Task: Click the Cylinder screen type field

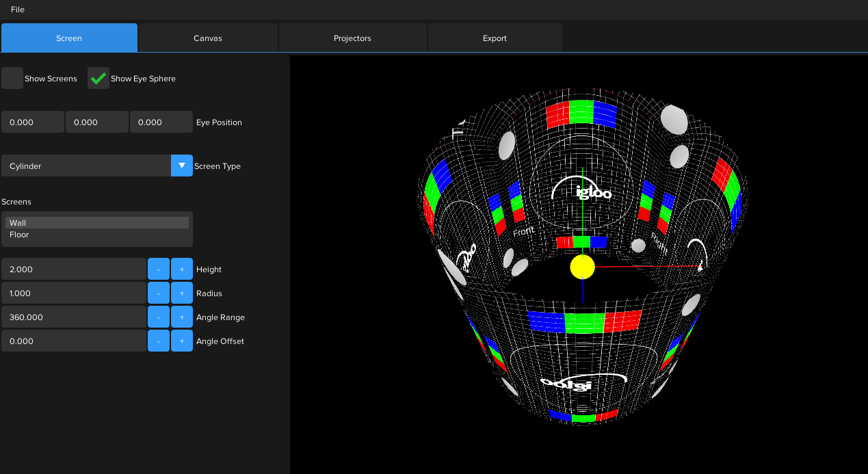Action: click(86, 166)
